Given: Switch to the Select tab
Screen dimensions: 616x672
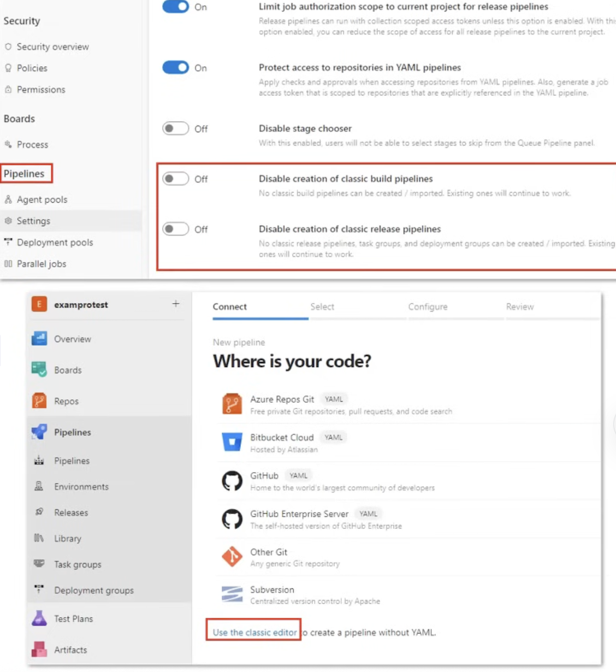Looking at the screenshot, I should (x=322, y=307).
